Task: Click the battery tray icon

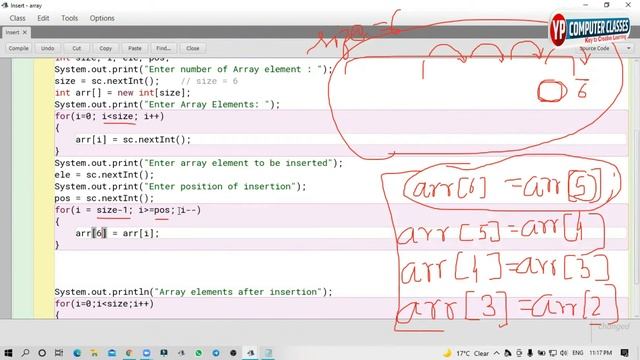Action: click(x=541, y=353)
